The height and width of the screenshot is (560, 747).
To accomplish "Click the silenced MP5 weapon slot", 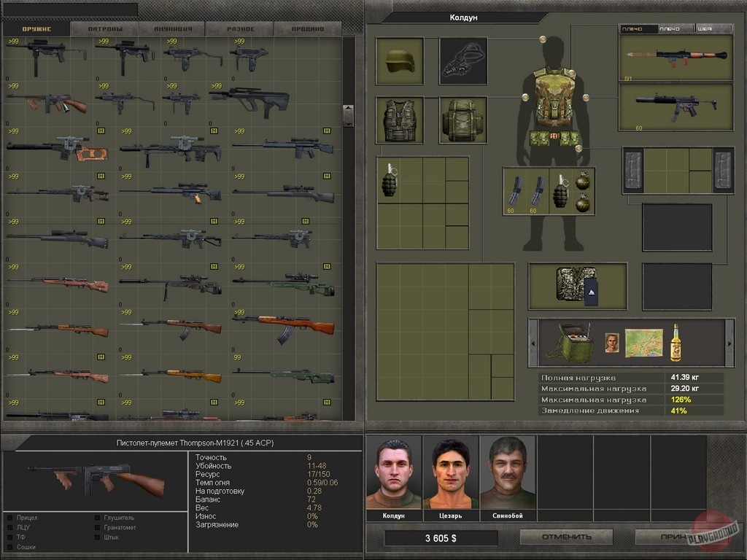I will [676, 106].
